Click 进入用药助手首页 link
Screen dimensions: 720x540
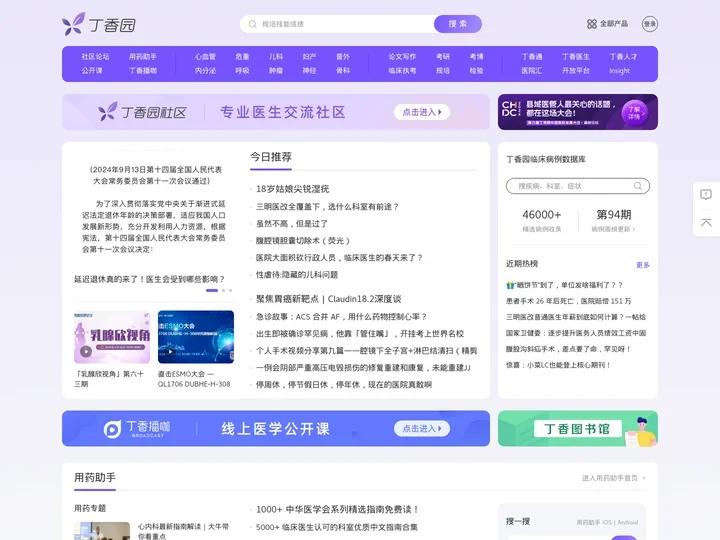click(x=613, y=478)
